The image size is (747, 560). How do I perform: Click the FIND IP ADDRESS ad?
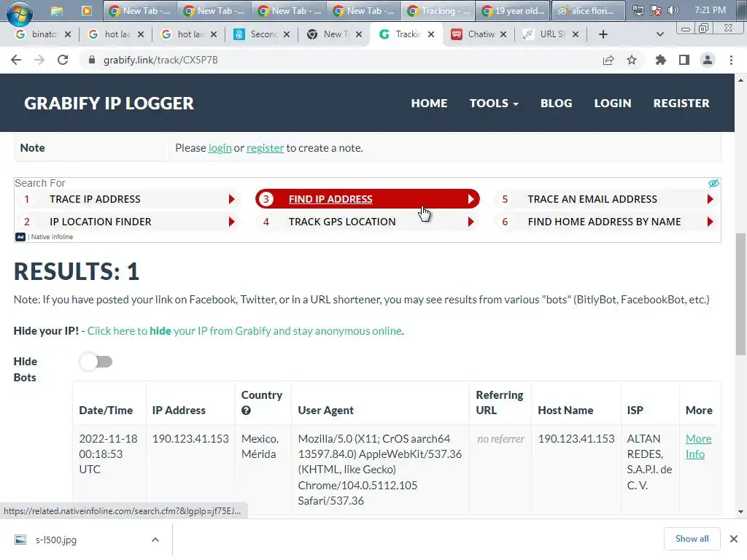coord(368,199)
